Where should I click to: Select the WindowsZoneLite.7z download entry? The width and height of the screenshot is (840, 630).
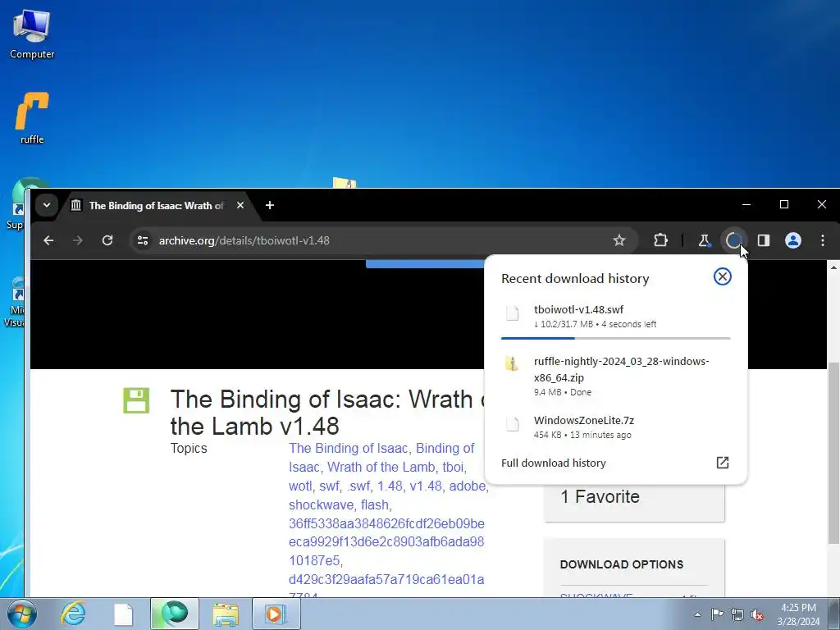pos(615,427)
